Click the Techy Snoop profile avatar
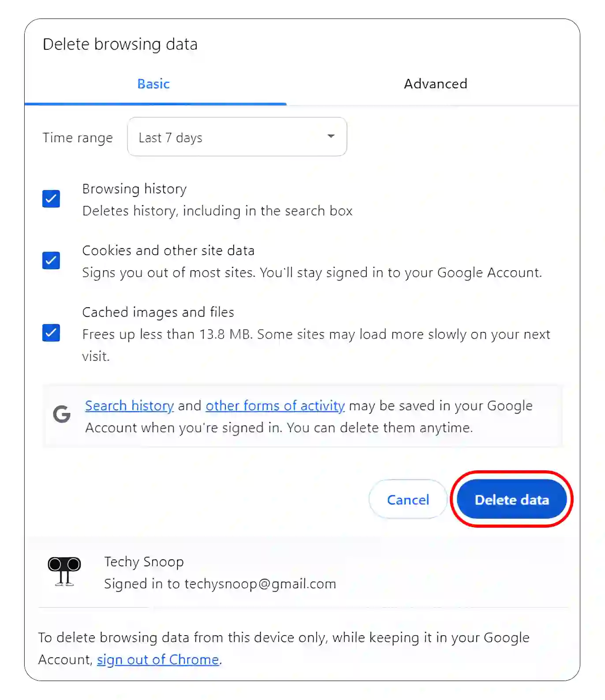The height and width of the screenshot is (700, 605). pos(64,571)
